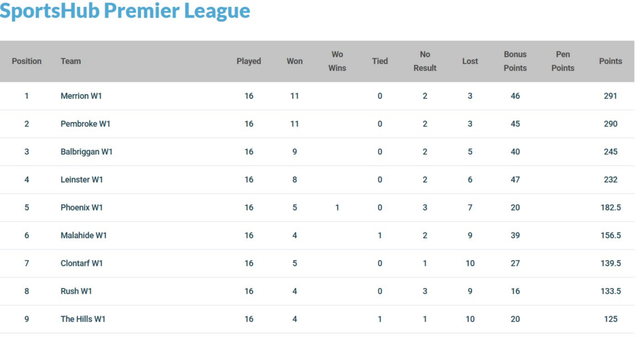
Task: Click the SportsHub Premier League title
Action: tap(125, 11)
